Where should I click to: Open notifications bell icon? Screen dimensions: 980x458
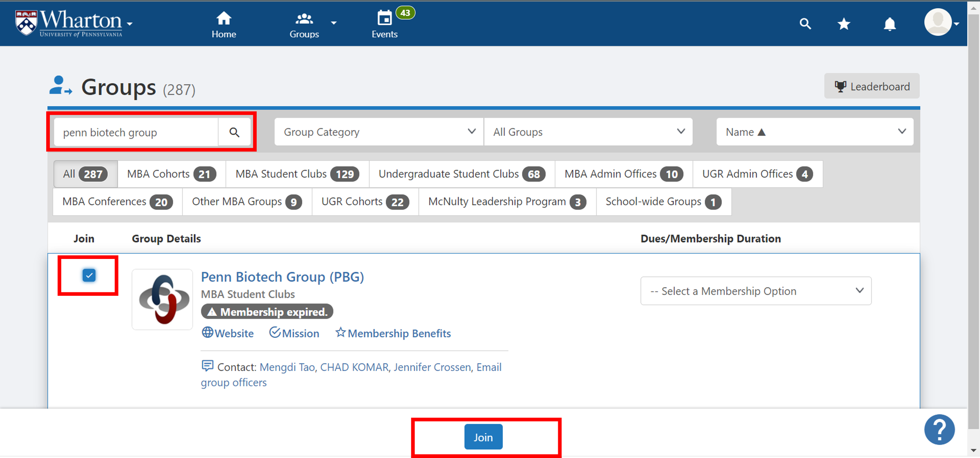[x=889, y=24]
